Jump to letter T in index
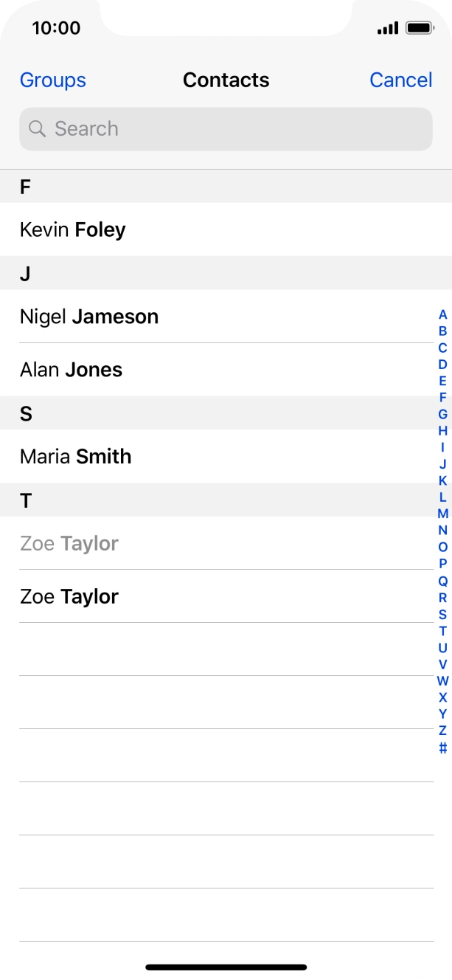The width and height of the screenshot is (452, 980). click(442, 631)
